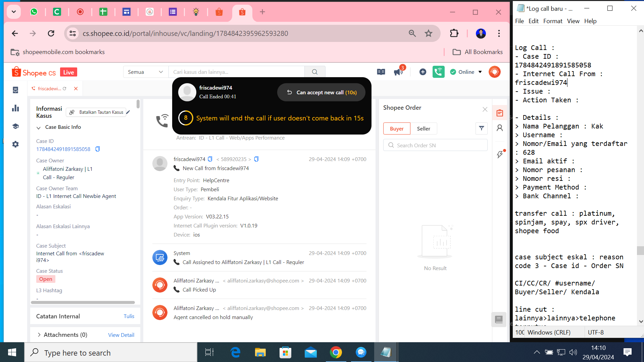This screenshot has height=362, width=644.
Task: Open shopeemobile.com bookmarks folder
Action: click(x=58, y=52)
